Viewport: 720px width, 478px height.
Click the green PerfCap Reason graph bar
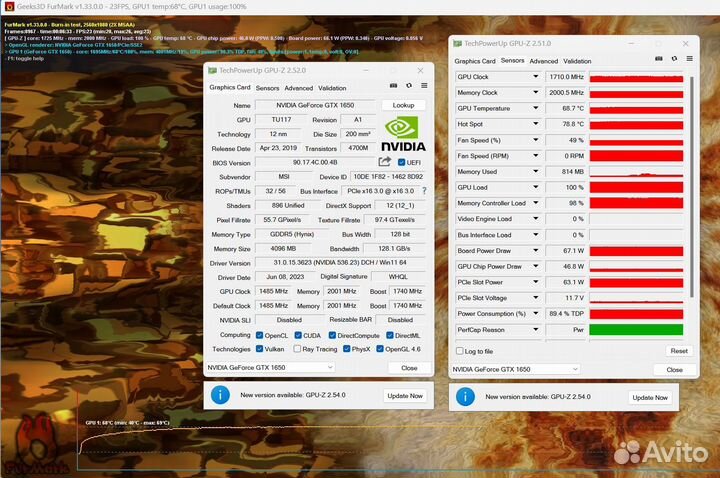[x=636, y=330]
